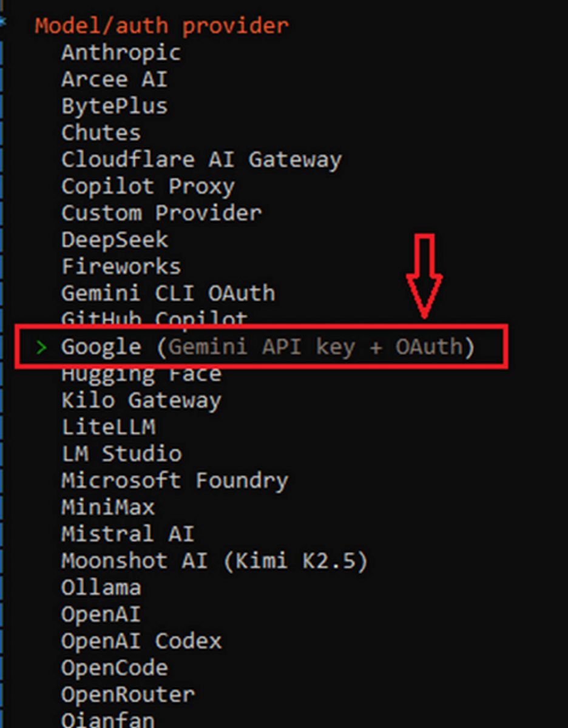Select OpenRouter from the list
Viewport: 568px width, 728px height.
pos(127,694)
